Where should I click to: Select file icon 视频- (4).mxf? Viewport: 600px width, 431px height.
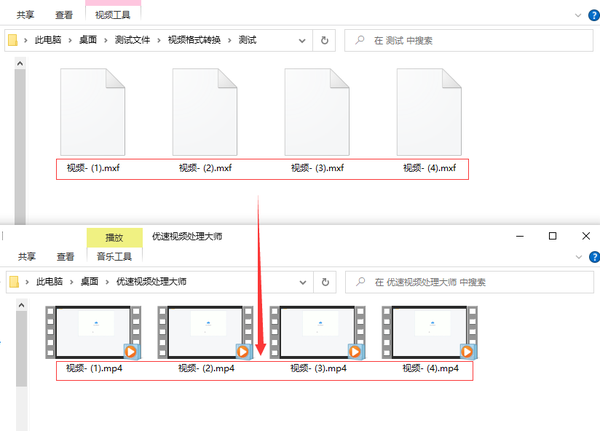[x=429, y=112]
